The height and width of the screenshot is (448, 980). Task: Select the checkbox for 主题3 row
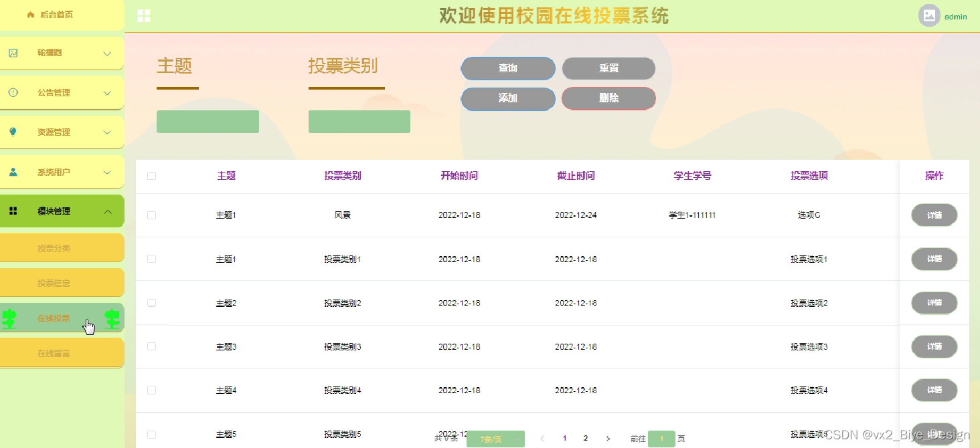pos(152,346)
